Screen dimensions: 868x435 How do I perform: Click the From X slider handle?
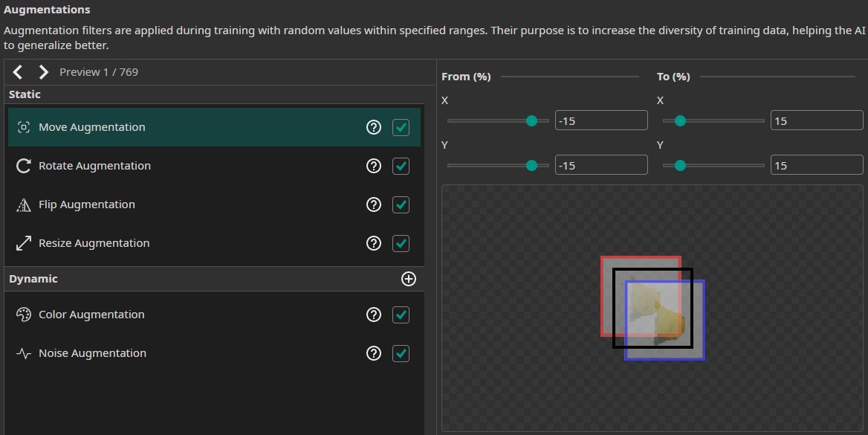pyautogui.click(x=531, y=120)
